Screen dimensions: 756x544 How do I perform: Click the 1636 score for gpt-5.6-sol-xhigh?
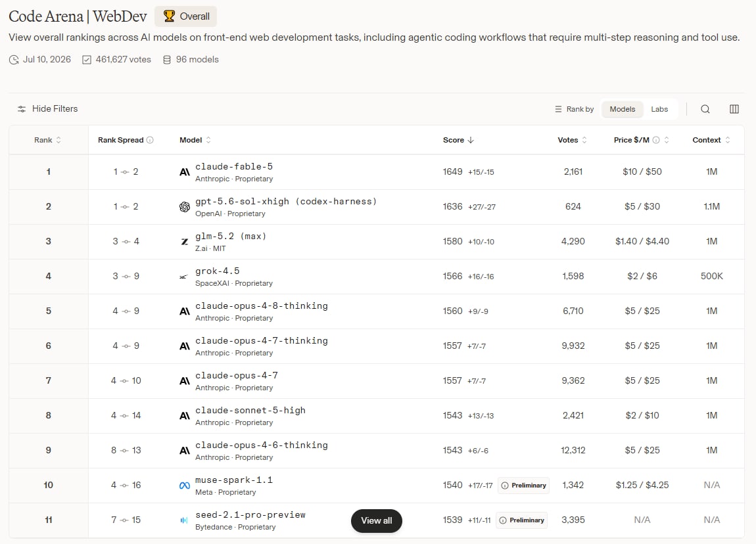pyautogui.click(x=452, y=207)
